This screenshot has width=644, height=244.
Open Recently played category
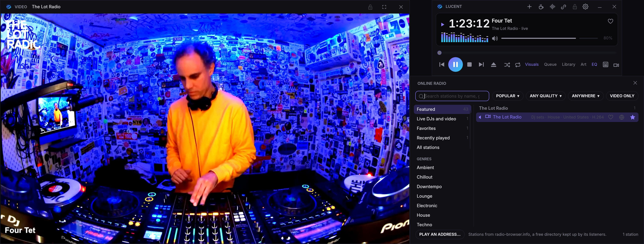click(442, 138)
